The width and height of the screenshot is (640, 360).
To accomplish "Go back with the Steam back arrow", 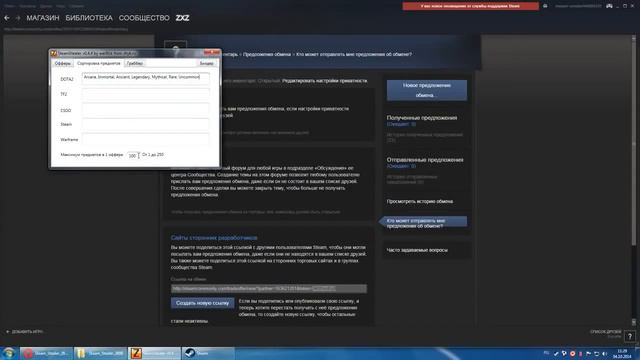I will click(x=7, y=18).
